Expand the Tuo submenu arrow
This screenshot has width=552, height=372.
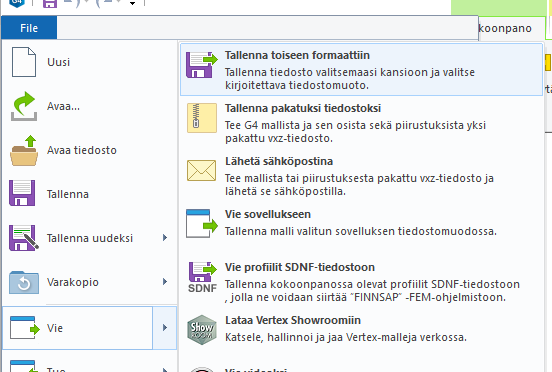coord(165,369)
